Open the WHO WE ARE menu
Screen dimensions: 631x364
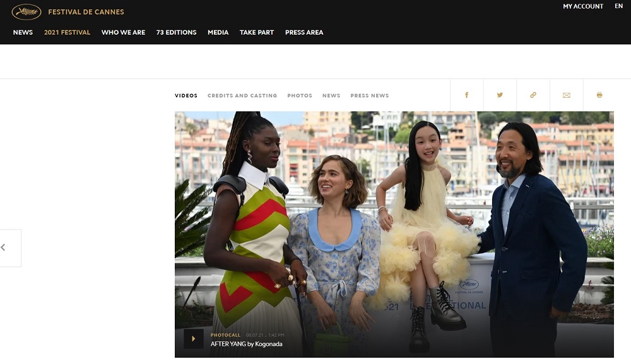(x=124, y=32)
